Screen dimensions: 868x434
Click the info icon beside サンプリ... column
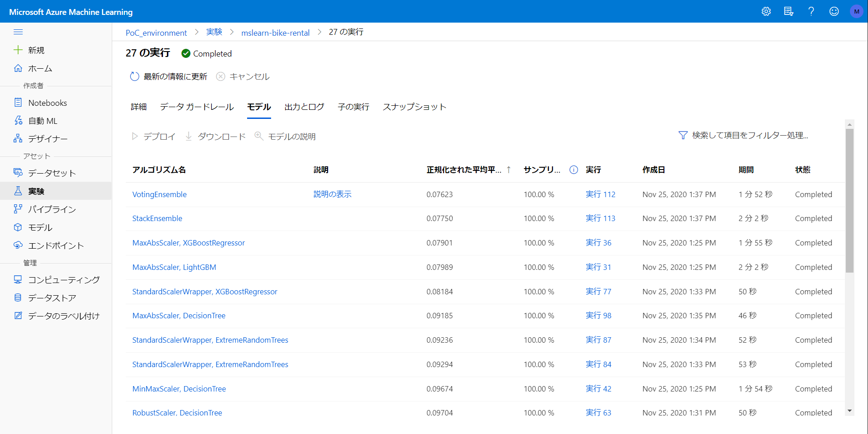[574, 170]
